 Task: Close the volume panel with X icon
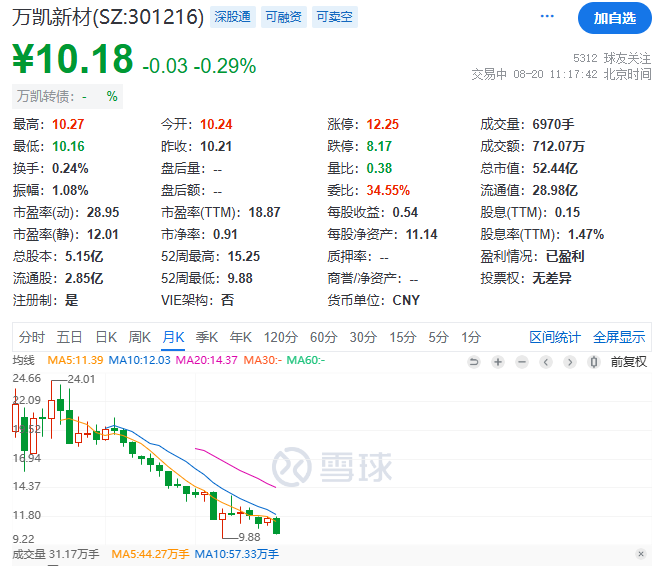click(640, 554)
